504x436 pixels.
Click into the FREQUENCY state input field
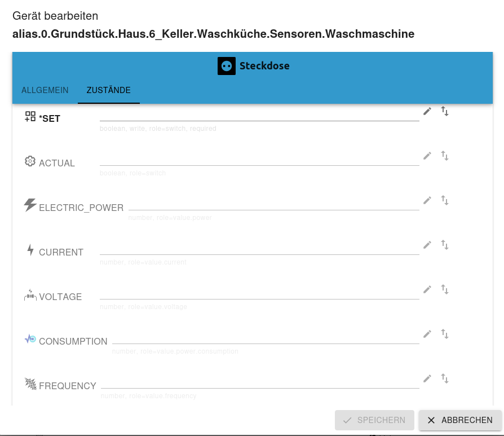(260, 382)
